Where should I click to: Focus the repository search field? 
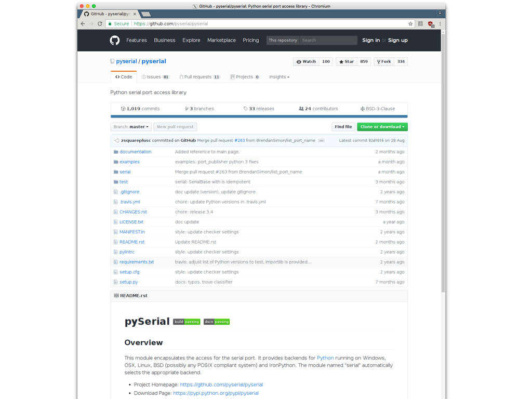point(328,41)
